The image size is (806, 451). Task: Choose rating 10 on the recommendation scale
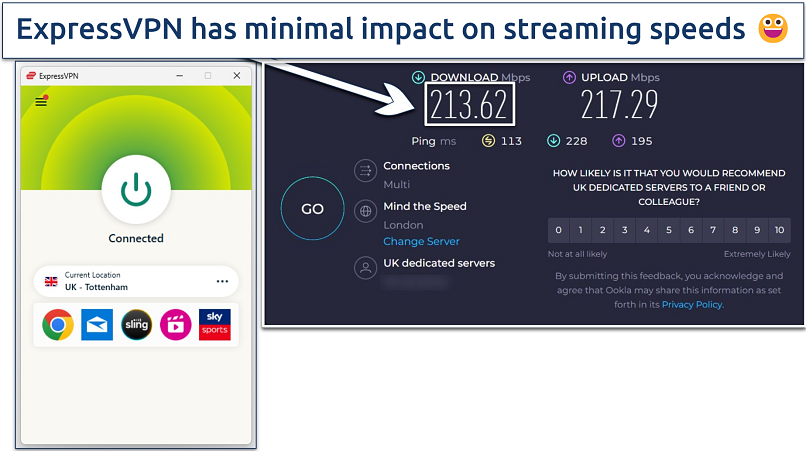pyautogui.click(x=779, y=231)
